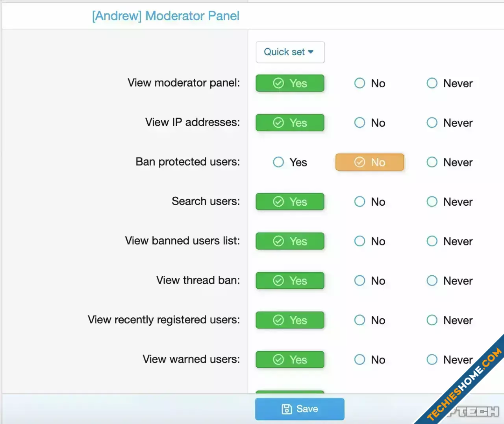Viewport: 504px width, 424px height.
Task: Click the checkmark icon for Search users Yes
Action: (x=278, y=202)
